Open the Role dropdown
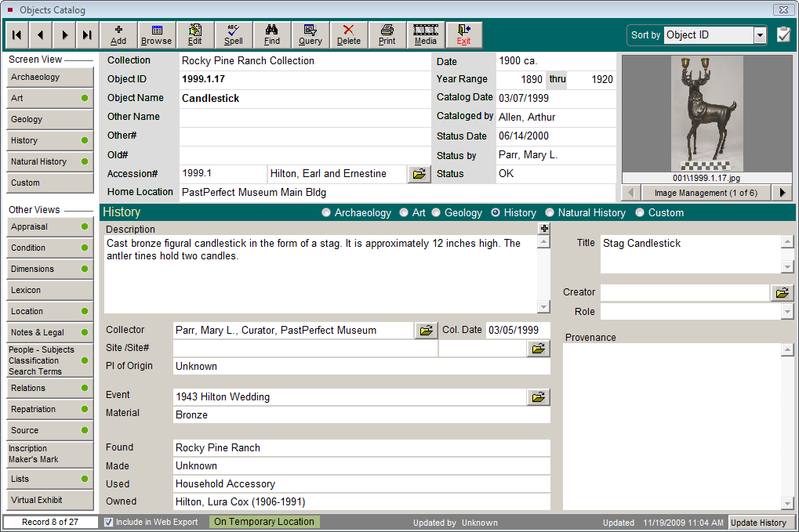Screen dimensions: 799x532 (x=789, y=311)
